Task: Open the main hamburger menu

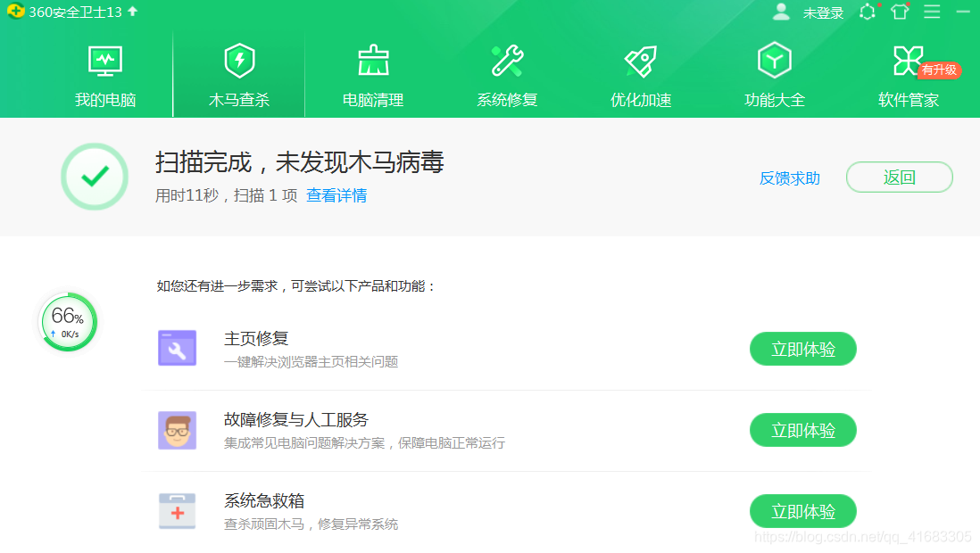Action: 932,12
